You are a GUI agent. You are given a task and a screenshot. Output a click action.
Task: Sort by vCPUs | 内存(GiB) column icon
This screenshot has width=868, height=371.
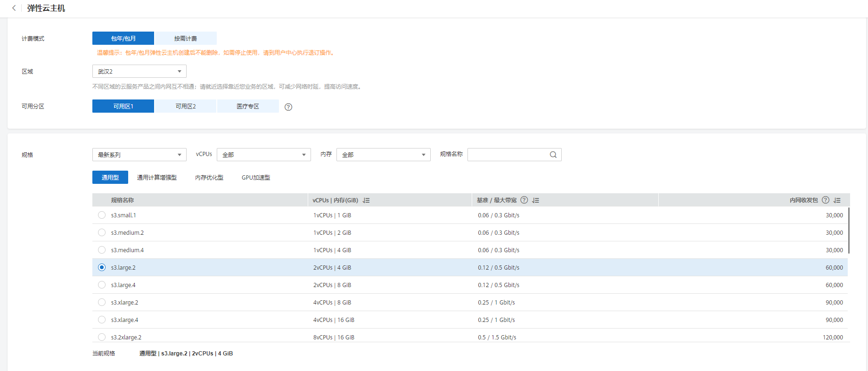[x=366, y=200]
